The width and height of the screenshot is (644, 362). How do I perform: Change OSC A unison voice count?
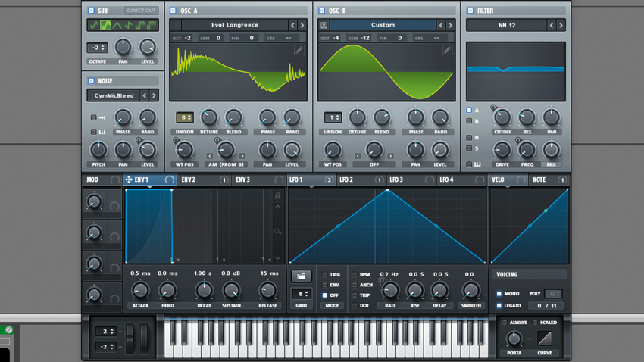pyautogui.click(x=184, y=118)
